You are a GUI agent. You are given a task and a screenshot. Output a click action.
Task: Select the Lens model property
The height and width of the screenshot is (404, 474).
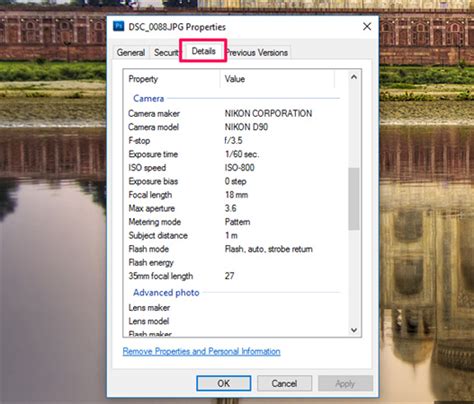coord(149,321)
